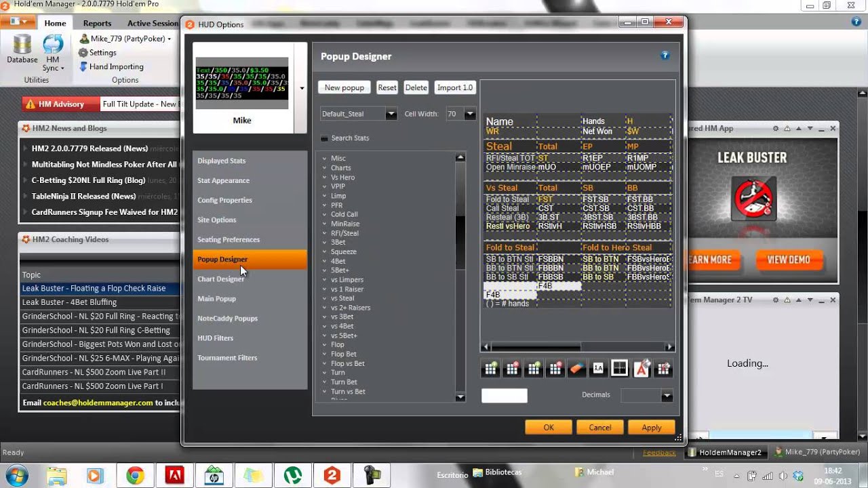868x488 pixels.
Task: Select the orange eraser tool icon
Action: [576, 368]
